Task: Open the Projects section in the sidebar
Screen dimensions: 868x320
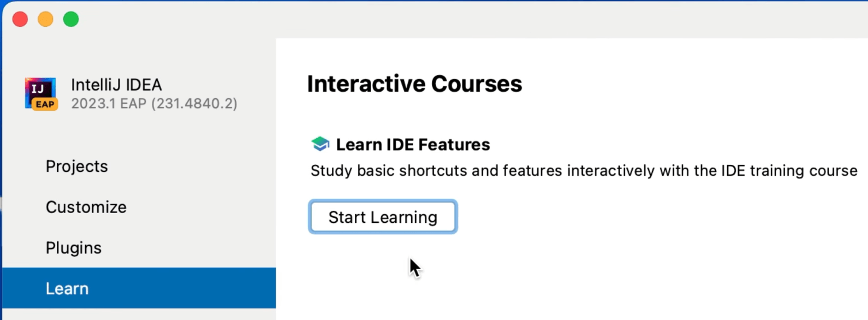Action: pyautogui.click(x=76, y=166)
